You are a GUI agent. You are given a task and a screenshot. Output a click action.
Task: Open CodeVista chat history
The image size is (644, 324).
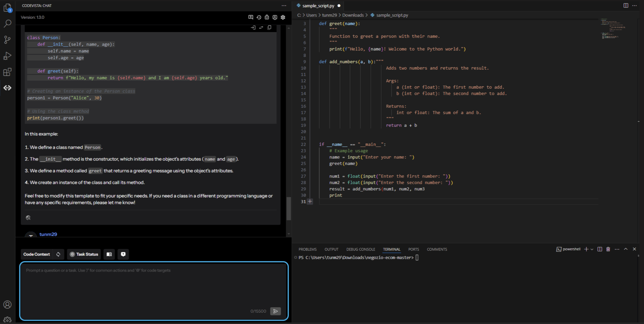(x=259, y=17)
